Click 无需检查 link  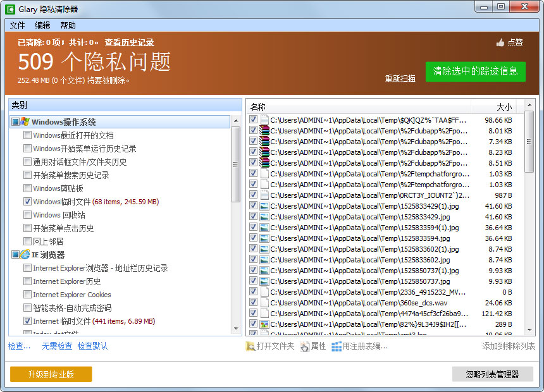pyautogui.click(x=57, y=346)
